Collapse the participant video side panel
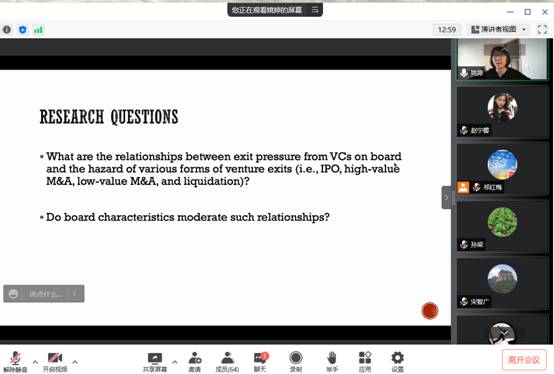 [x=446, y=197]
